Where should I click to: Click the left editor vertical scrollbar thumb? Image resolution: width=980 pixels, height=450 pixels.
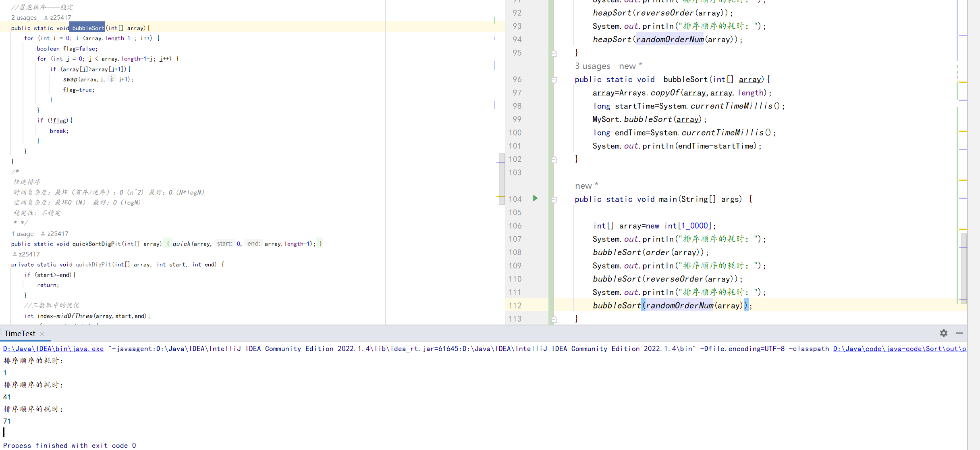point(501,179)
